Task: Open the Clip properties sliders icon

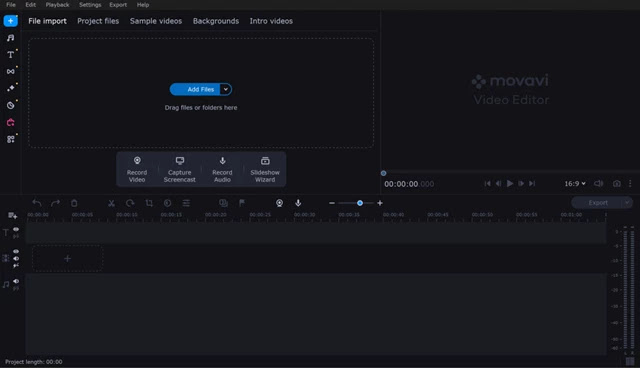Action: click(x=186, y=203)
